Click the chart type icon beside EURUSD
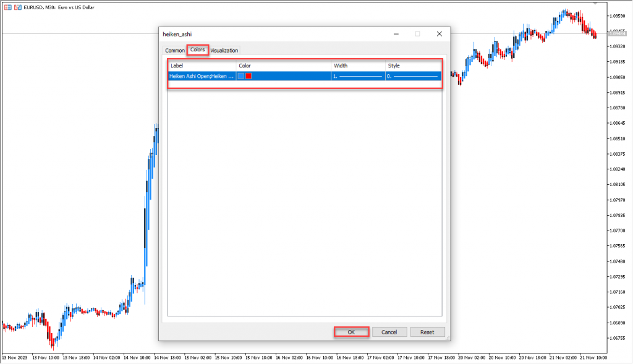The height and width of the screenshot is (364, 633). pyautogui.click(x=18, y=7)
